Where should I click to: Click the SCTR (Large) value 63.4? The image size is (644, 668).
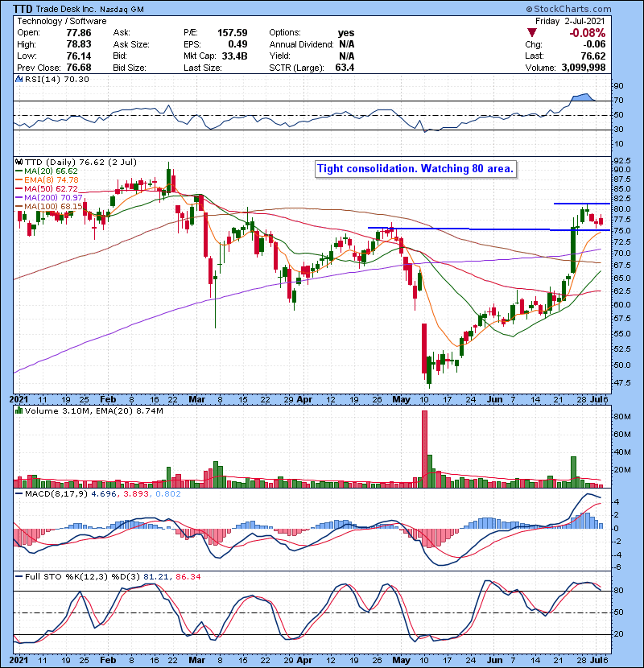pos(345,68)
